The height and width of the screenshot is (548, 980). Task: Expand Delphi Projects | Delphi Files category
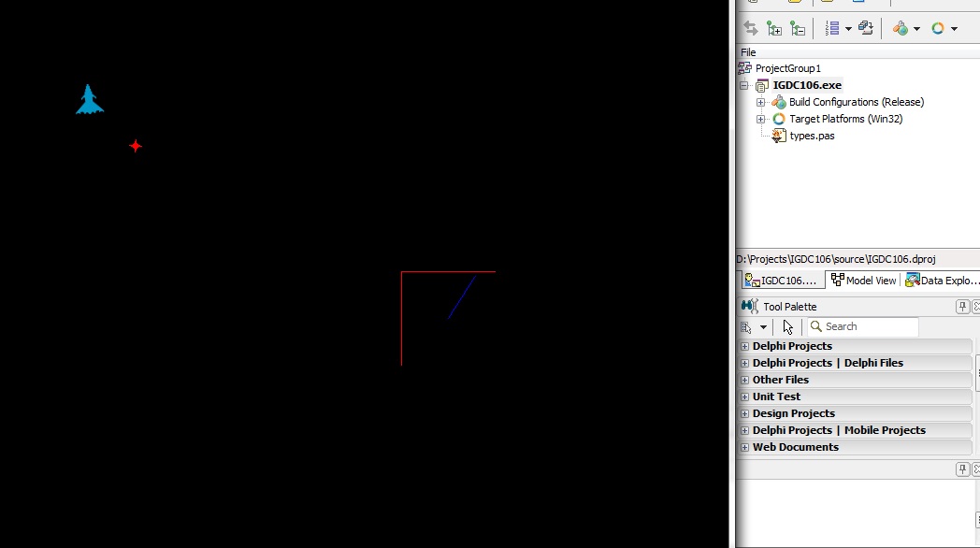pyautogui.click(x=744, y=363)
